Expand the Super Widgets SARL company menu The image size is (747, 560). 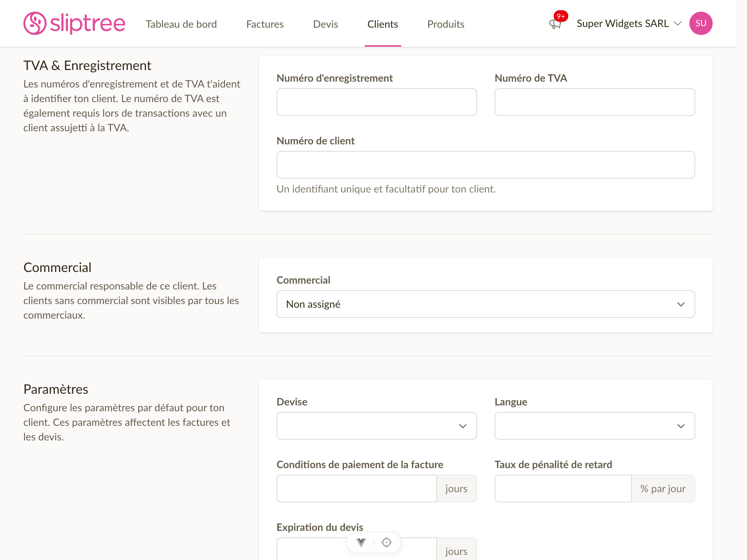629,23
